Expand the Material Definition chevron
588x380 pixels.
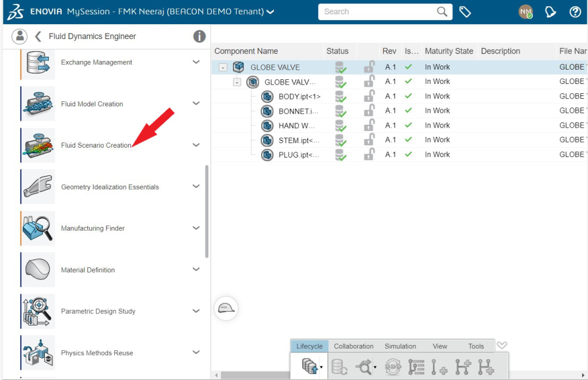[x=196, y=269]
